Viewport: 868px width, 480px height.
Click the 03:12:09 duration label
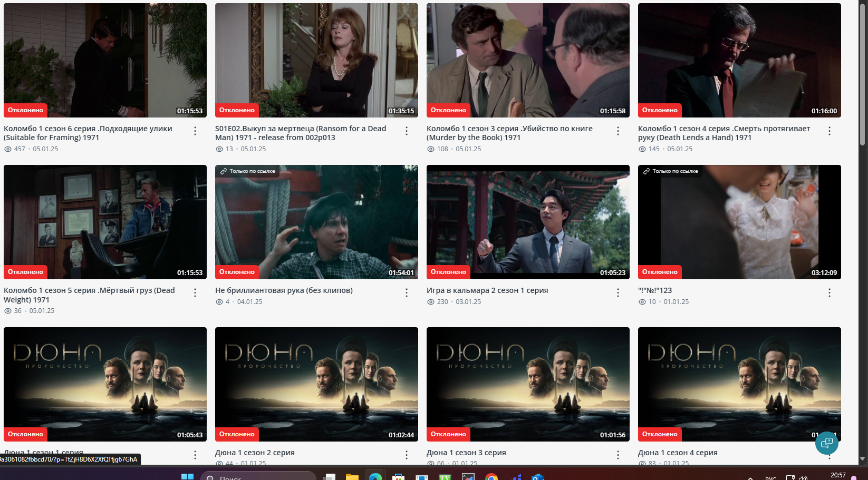pos(824,273)
